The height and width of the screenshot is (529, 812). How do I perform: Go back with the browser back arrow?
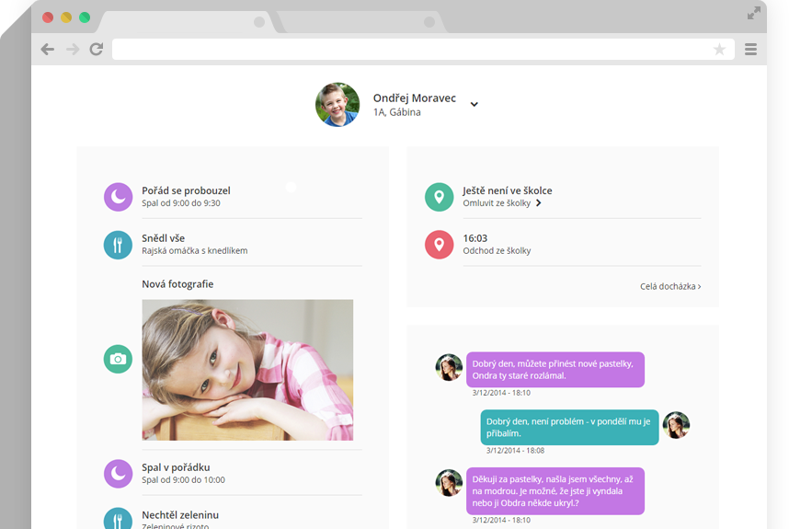click(48, 50)
